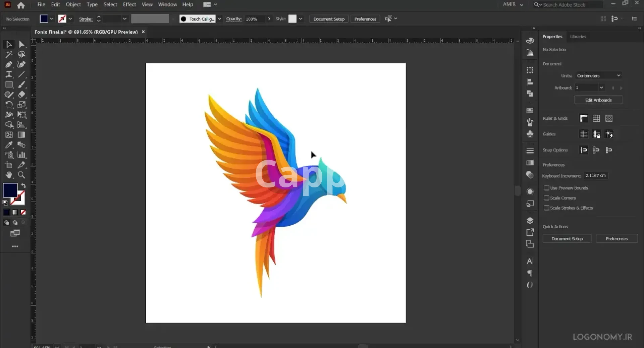
Task: Select the Rectangle tool
Action: click(9, 85)
